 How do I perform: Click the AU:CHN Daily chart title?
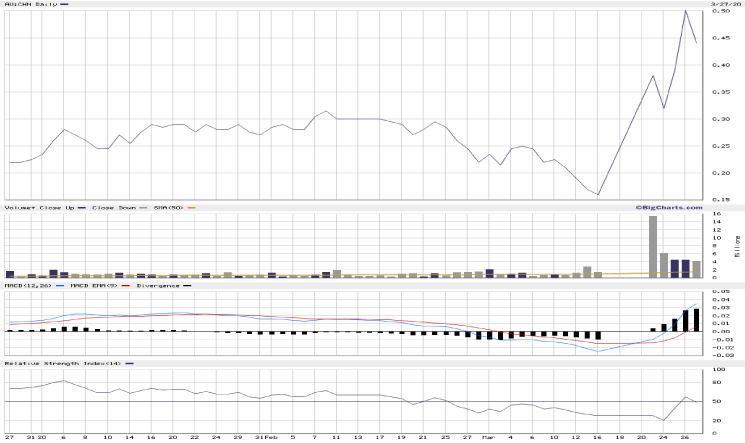[31, 5]
